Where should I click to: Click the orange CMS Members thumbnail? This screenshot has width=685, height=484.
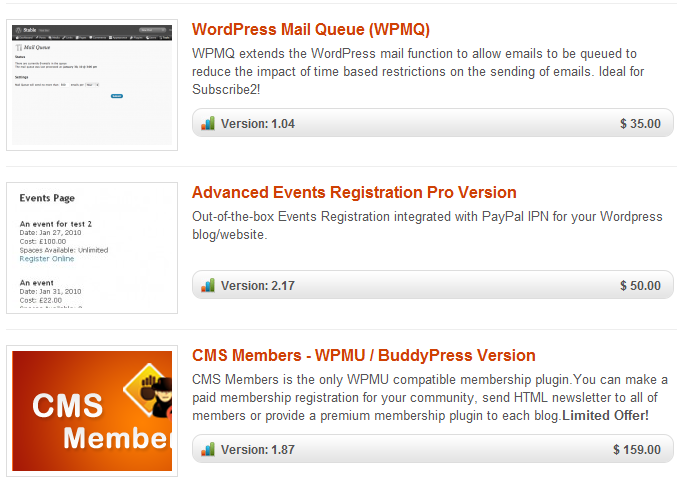coord(92,411)
